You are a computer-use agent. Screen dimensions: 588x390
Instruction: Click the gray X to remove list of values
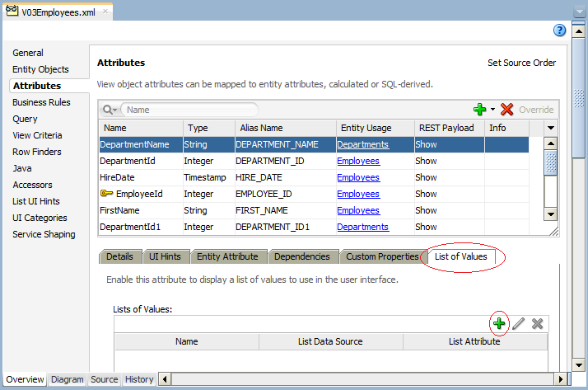coord(538,323)
